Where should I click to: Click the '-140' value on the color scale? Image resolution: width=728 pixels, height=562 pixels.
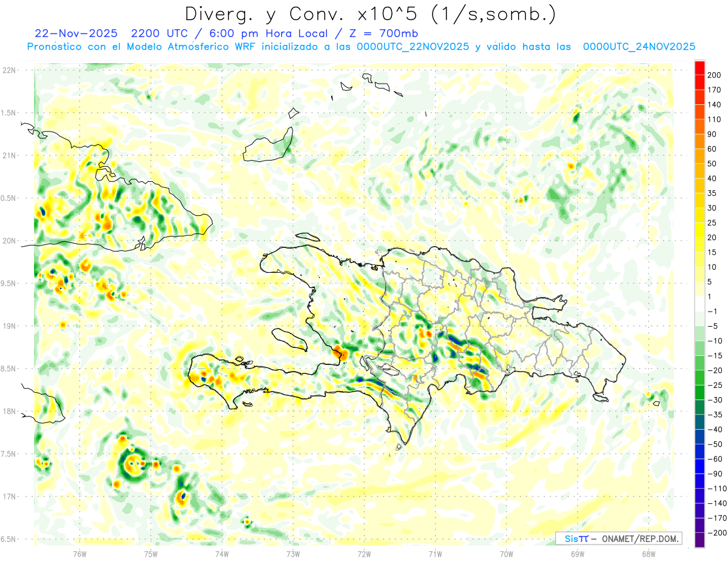pyautogui.click(x=716, y=503)
